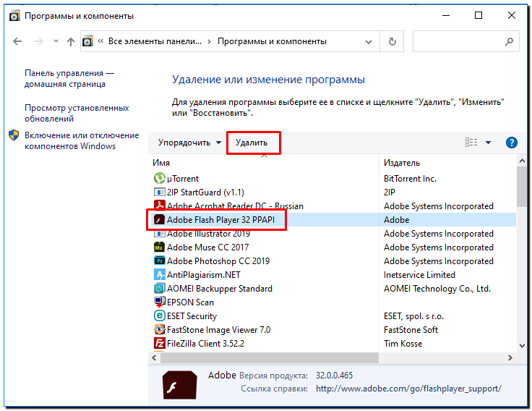Click the view layout icon

click(471, 143)
